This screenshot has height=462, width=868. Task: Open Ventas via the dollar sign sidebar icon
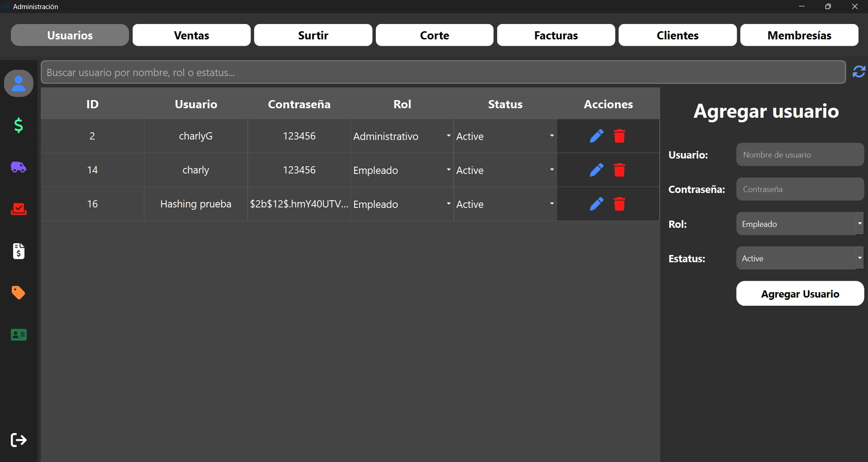18,125
